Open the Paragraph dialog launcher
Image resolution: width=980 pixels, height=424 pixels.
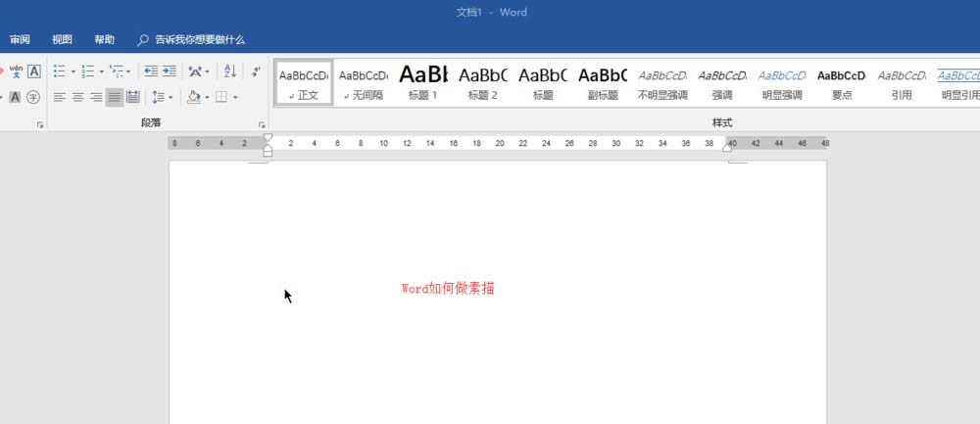[262, 125]
